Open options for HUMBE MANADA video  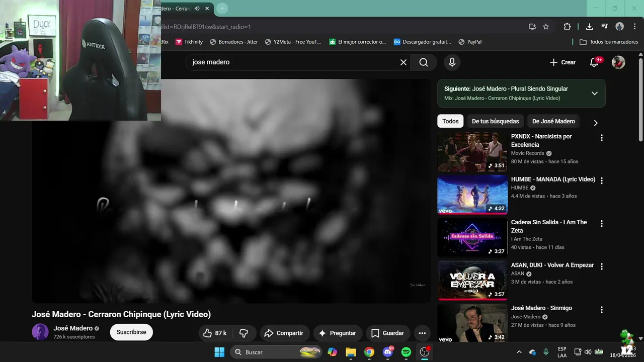click(x=601, y=180)
